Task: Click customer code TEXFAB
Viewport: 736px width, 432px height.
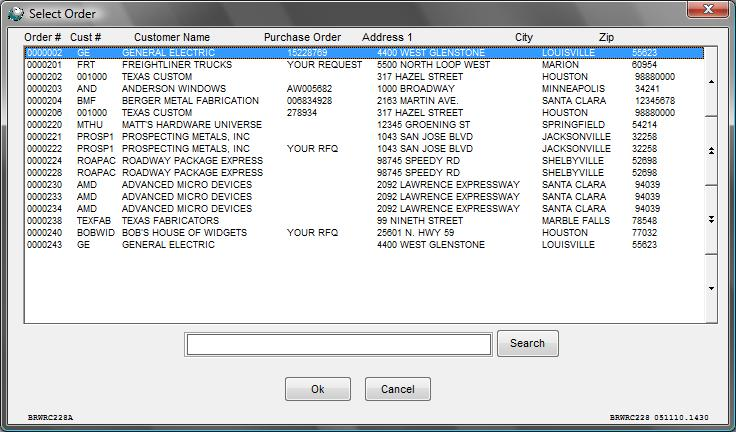Action: [x=94, y=220]
